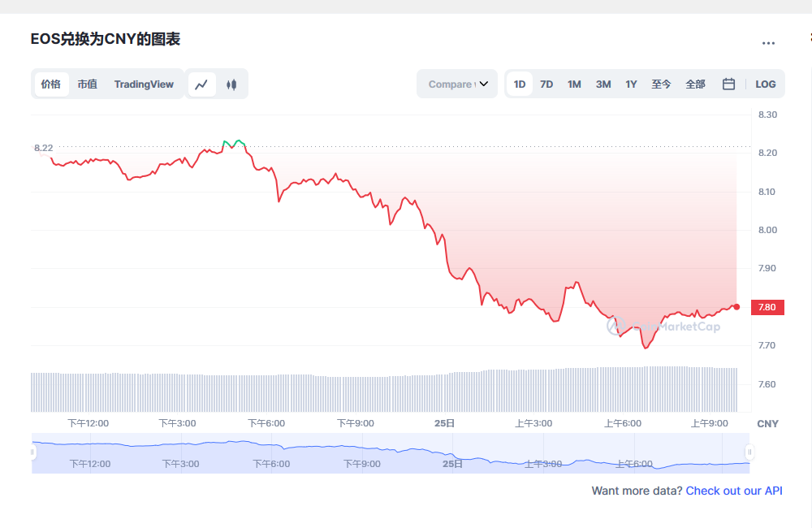812x528 pixels.
Task: Click the left range slider handle
Action: [x=32, y=452]
